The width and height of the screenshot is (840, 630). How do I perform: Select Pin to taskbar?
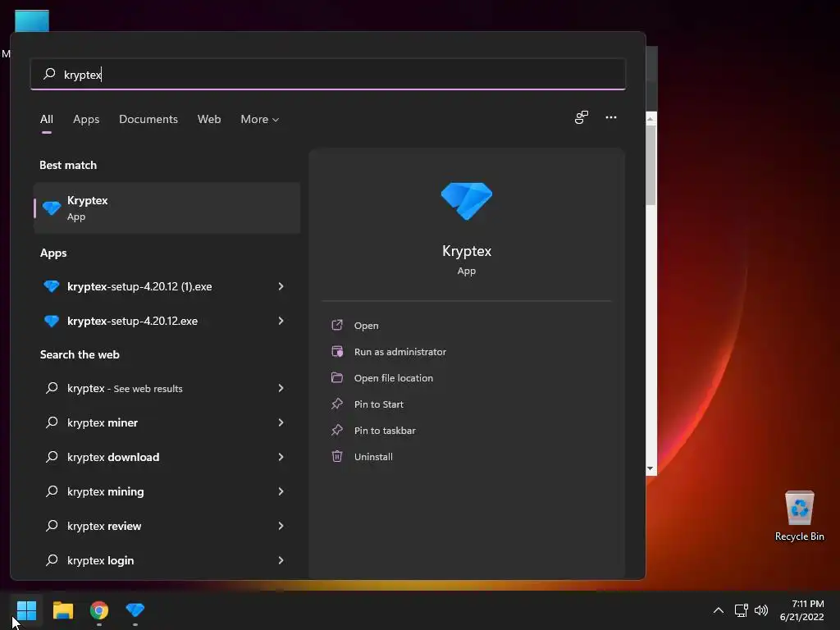tap(385, 430)
